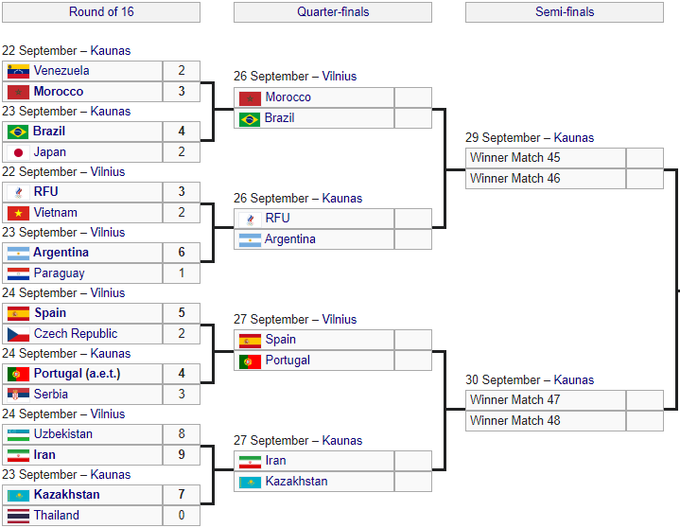Open the Morocco link in Round of 16
Viewport: 680px width, 528px height.
tap(58, 91)
